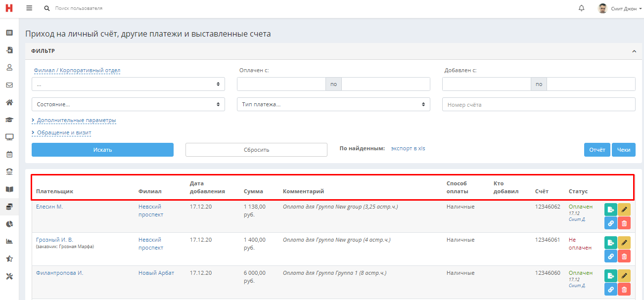Click blue link icon for Елесин М. row

(610, 223)
